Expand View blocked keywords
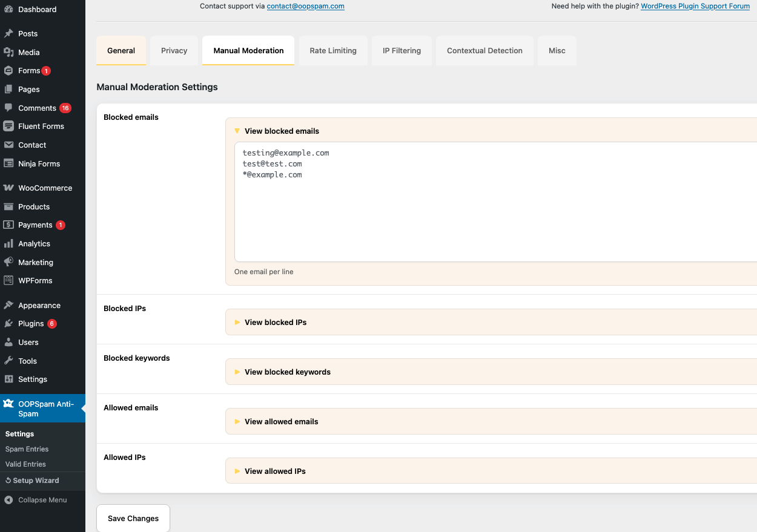This screenshot has height=532, width=757. (x=287, y=372)
